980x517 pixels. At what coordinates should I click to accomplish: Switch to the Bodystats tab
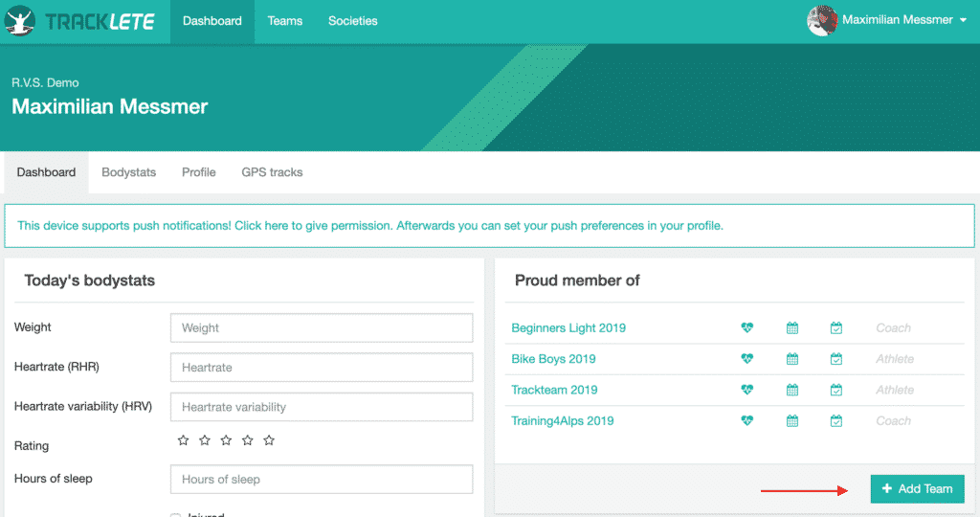tap(129, 172)
